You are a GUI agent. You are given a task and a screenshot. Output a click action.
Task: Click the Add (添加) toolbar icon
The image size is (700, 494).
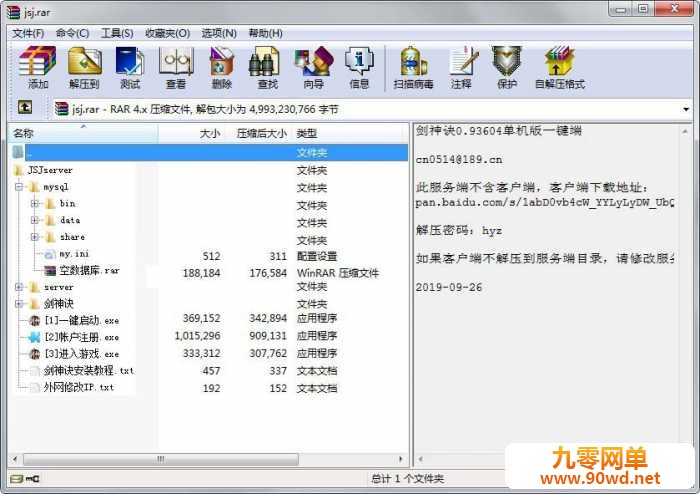coord(38,68)
